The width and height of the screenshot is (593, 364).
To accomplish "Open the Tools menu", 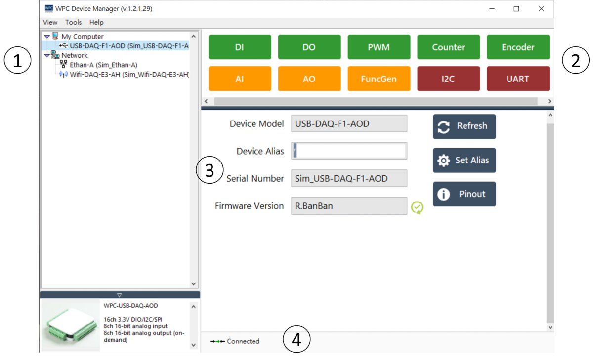I will point(73,22).
